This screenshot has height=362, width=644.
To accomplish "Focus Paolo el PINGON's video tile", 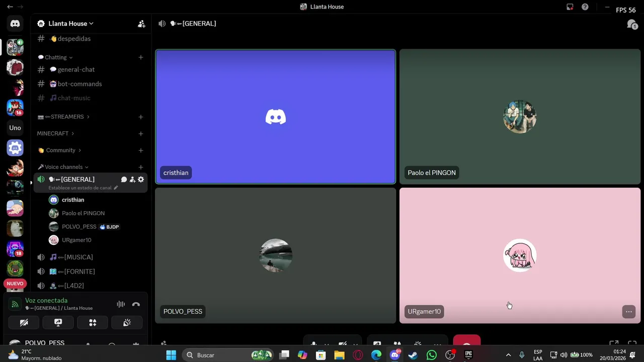I will click(520, 117).
